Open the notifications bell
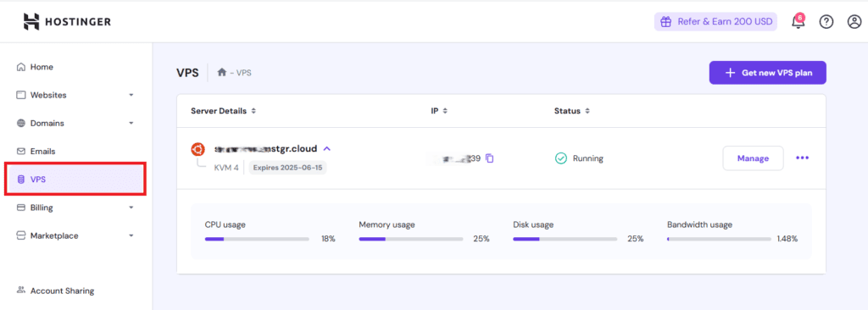Image resolution: width=868 pixels, height=310 pixels. [x=798, y=22]
